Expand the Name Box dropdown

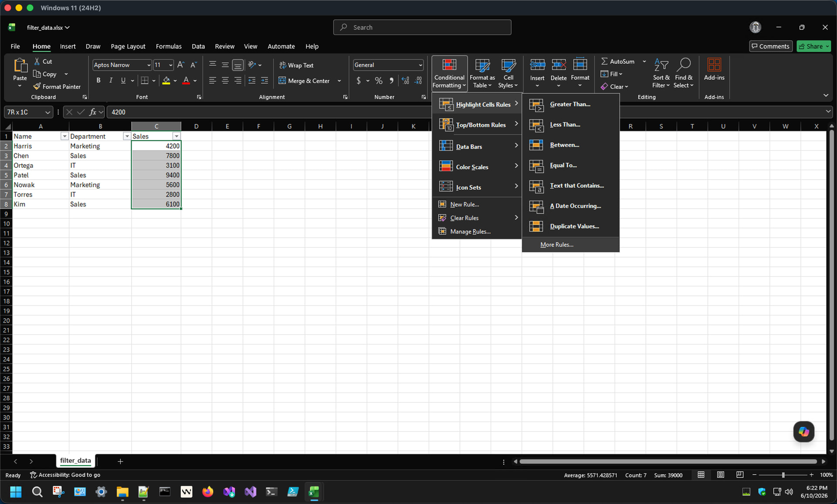point(48,112)
